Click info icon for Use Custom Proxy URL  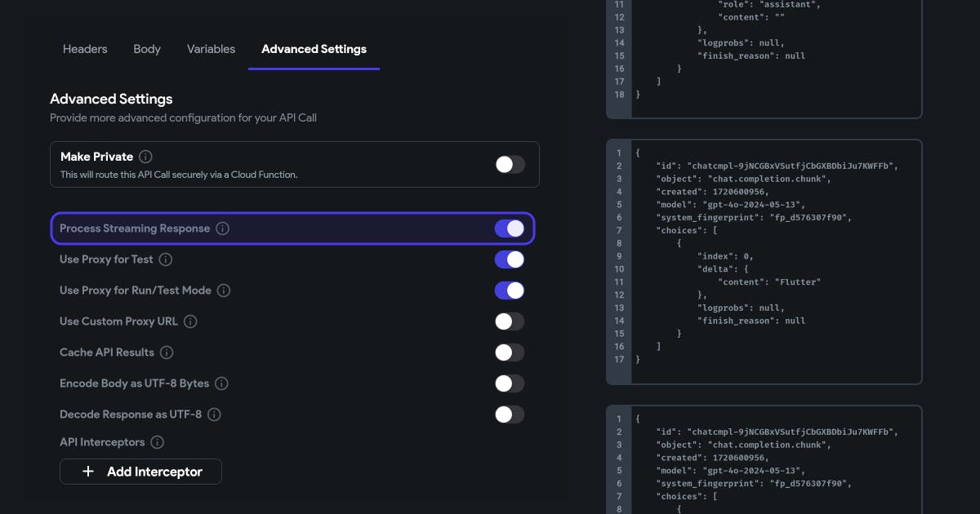[190, 321]
